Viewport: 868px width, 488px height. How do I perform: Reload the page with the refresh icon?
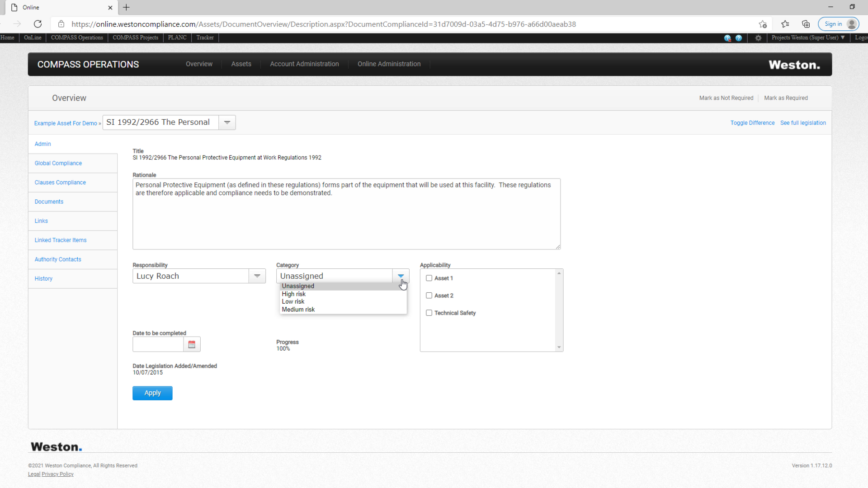(x=38, y=24)
